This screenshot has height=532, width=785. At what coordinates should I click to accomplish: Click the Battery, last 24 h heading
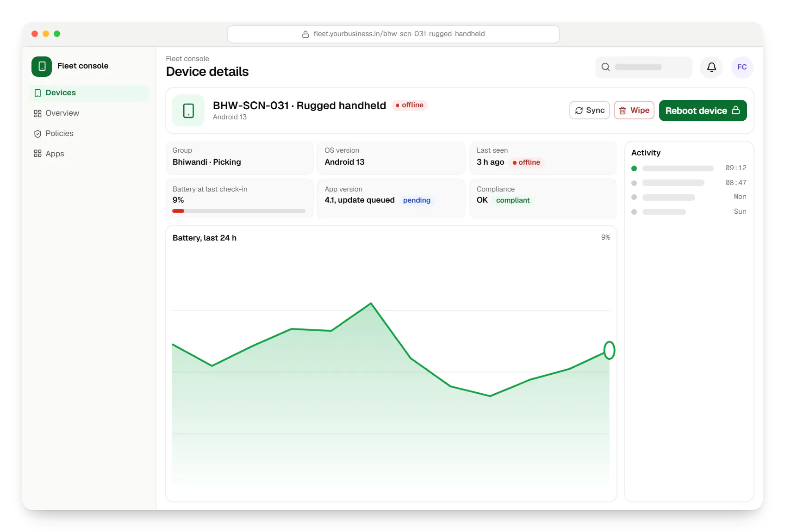pos(205,238)
